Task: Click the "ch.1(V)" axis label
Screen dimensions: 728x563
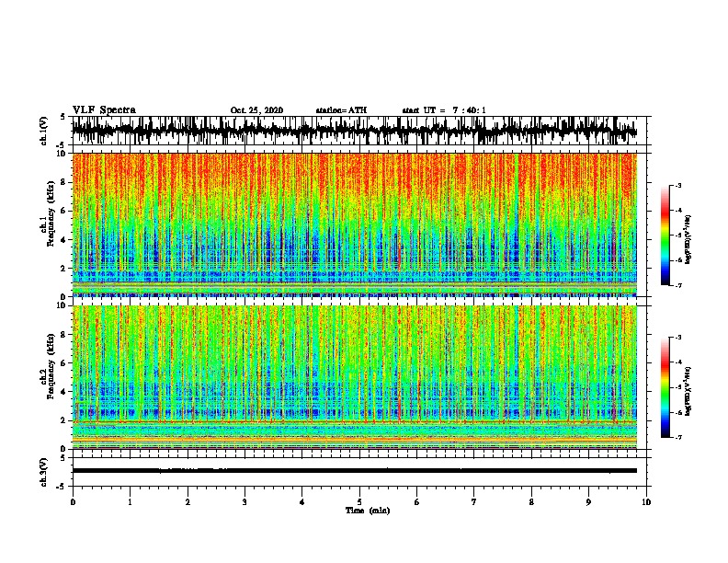Action: pos(44,131)
